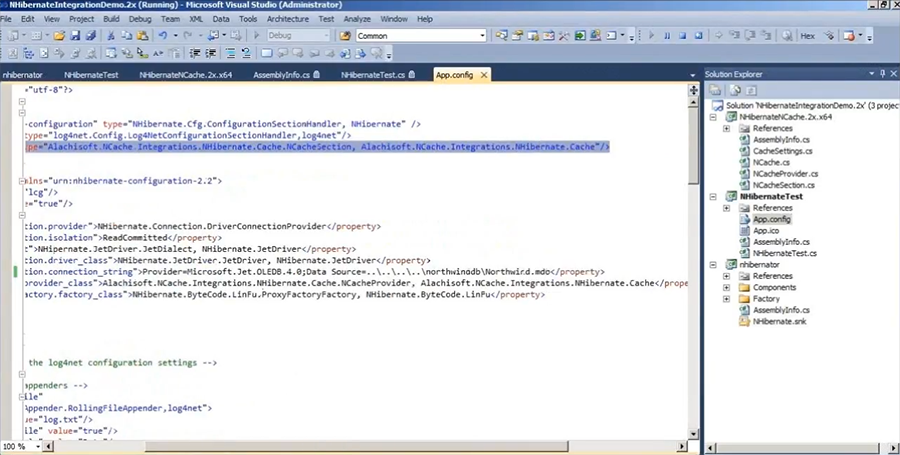The width and height of the screenshot is (900, 455).
Task: Collapse the nhibernator project node
Action: click(x=713, y=265)
